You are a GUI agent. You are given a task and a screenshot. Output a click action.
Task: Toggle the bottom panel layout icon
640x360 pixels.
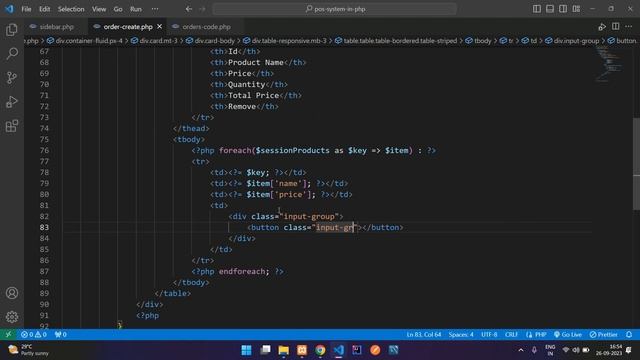[550, 9]
